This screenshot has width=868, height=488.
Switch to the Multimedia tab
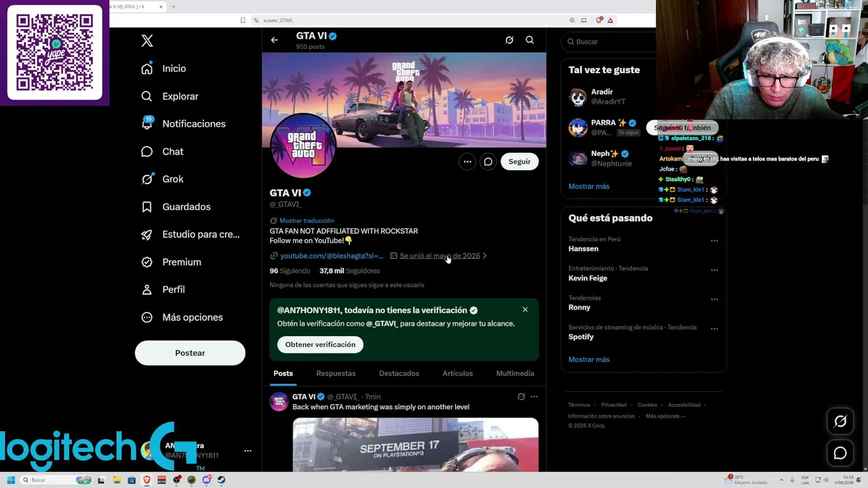(515, 373)
